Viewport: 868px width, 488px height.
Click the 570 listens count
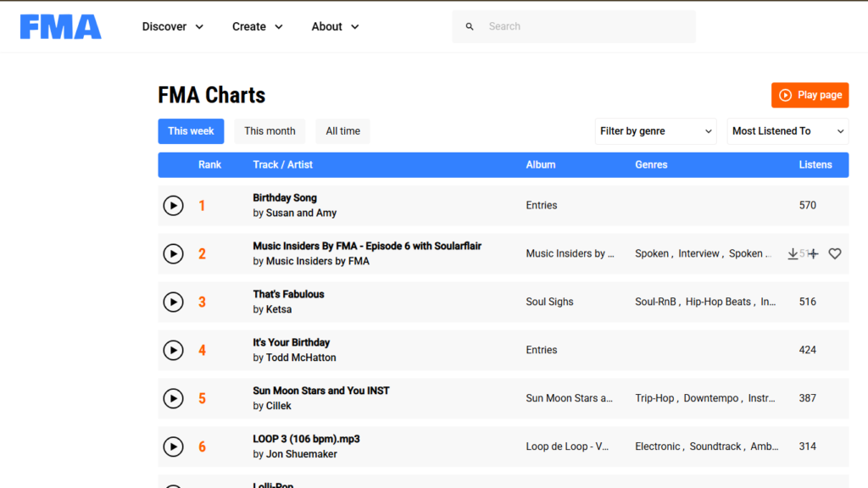click(x=807, y=205)
